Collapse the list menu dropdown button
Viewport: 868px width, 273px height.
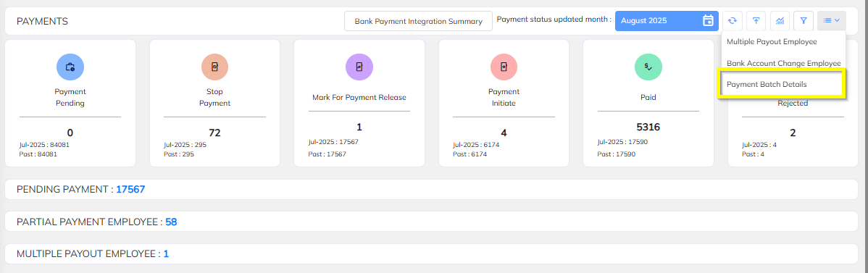coord(832,21)
